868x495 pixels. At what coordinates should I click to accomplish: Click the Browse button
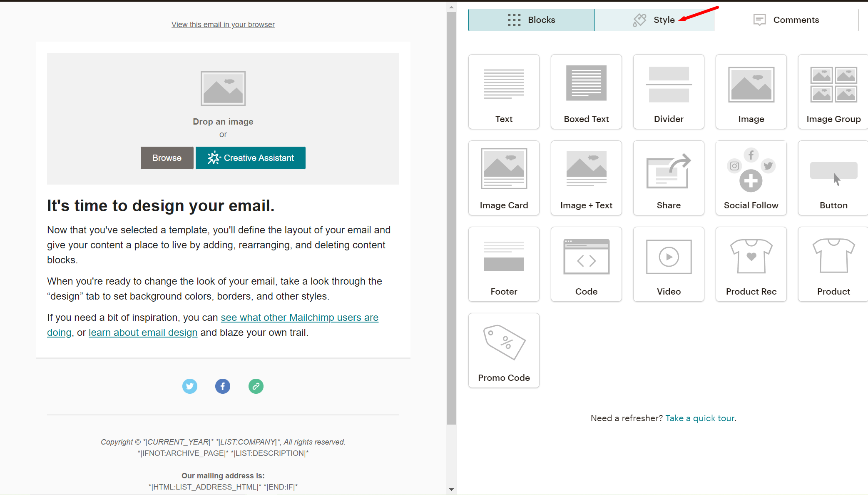point(167,158)
